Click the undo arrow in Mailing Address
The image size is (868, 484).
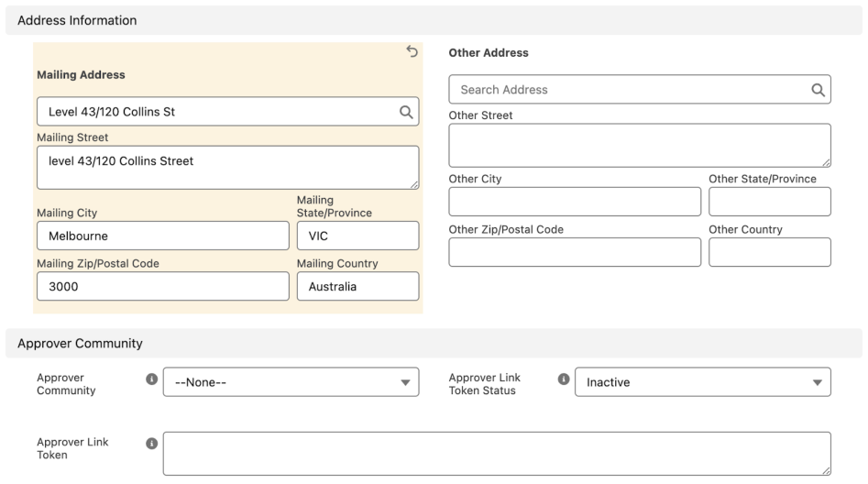coord(412,51)
